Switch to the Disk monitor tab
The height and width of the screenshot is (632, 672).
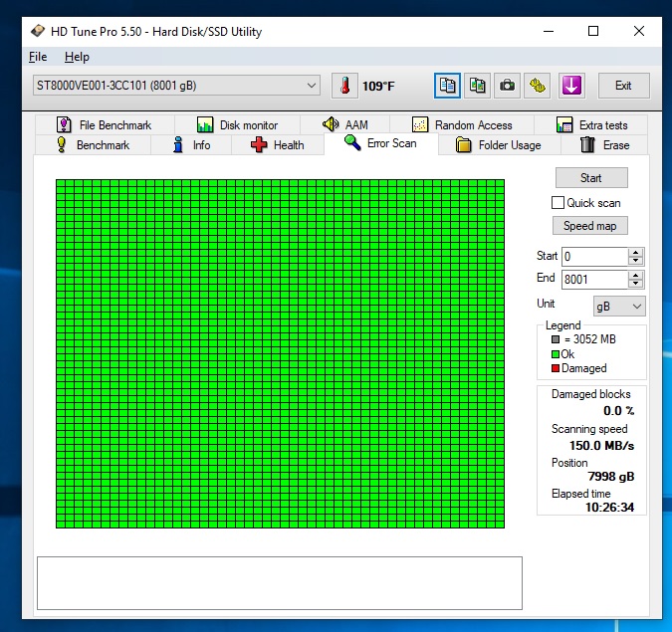[x=237, y=125]
